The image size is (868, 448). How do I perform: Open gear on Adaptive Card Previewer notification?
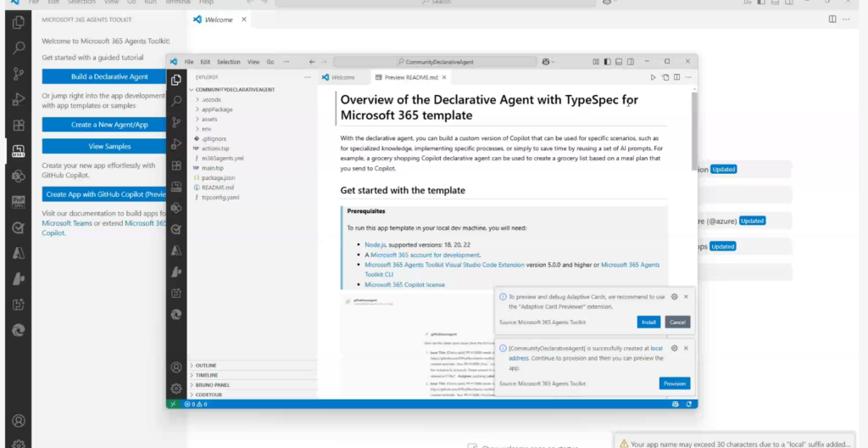pos(674,297)
